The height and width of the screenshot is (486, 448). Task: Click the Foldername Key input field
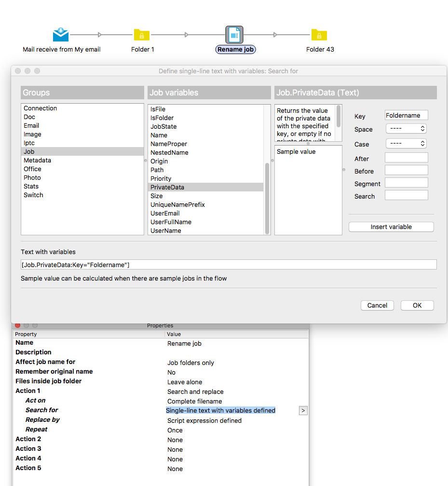point(406,115)
